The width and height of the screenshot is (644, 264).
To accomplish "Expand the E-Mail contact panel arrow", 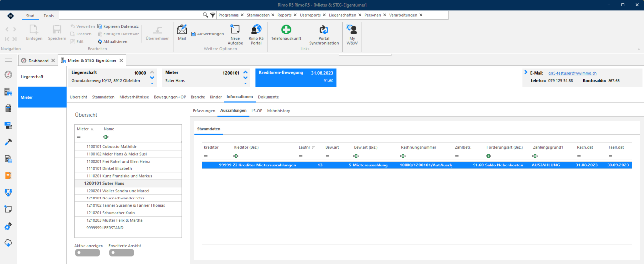I will click(x=526, y=72).
